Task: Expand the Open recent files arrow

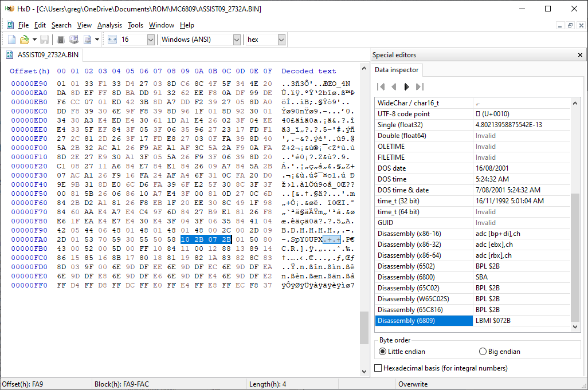Action: (34, 40)
